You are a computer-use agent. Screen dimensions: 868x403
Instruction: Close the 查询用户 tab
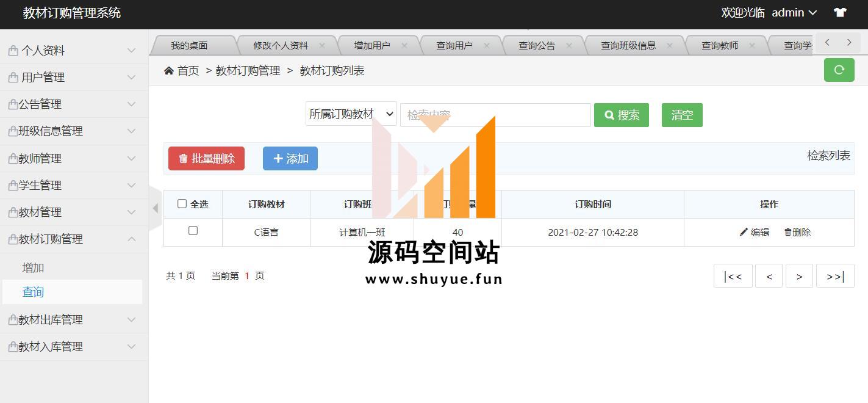[x=486, y=45]
